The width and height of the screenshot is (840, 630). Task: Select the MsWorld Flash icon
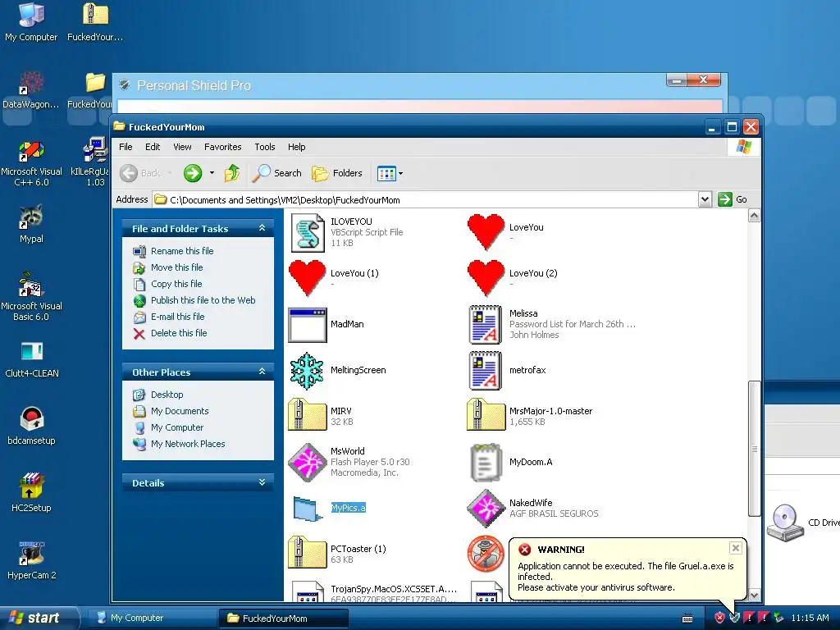point(307,463)
